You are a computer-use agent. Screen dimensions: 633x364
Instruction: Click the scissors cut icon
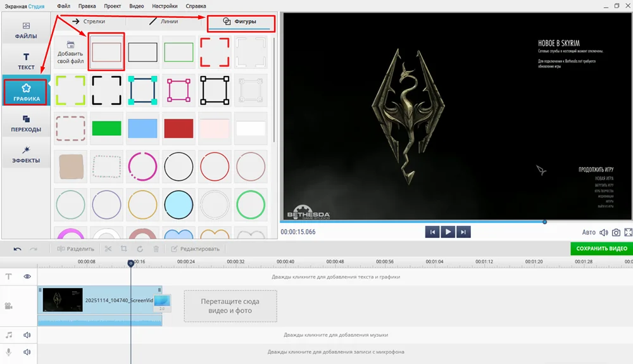108,249
